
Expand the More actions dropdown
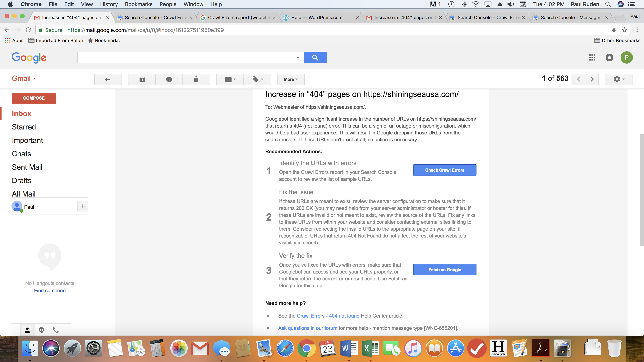(x=291, y=79)
